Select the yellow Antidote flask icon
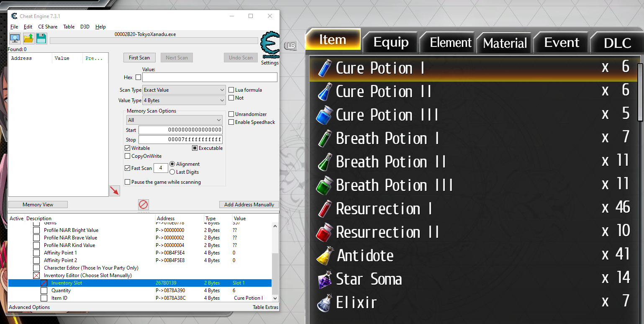This screenshot has width=644, height=324. 325,255
